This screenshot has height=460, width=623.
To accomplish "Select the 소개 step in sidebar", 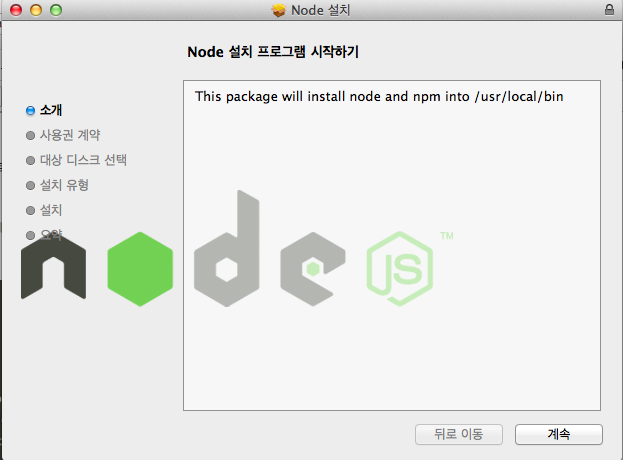I will click(51, 110).
